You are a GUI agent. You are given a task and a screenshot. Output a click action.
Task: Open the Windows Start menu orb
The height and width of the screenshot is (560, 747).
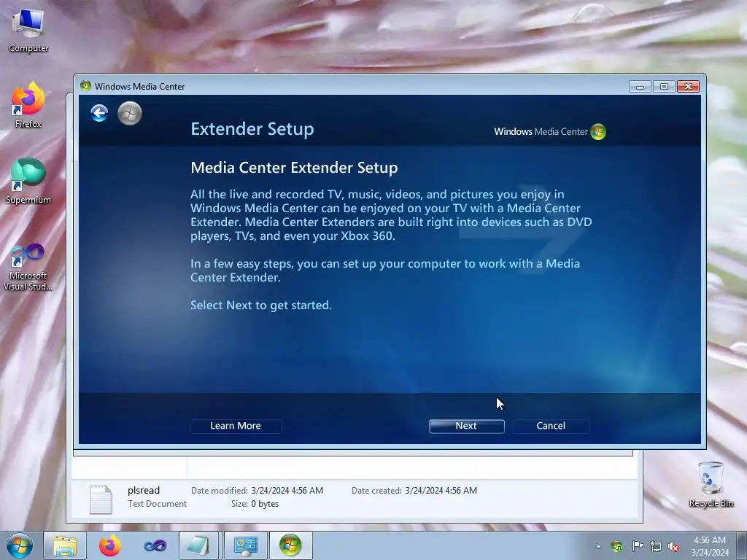click(x=20, y=545)
